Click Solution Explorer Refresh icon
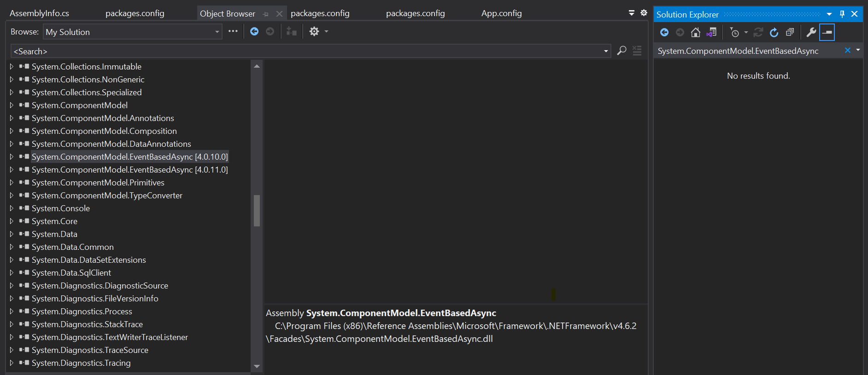The width and height of the screenshot is (868, 375). [x=774, y=32]
